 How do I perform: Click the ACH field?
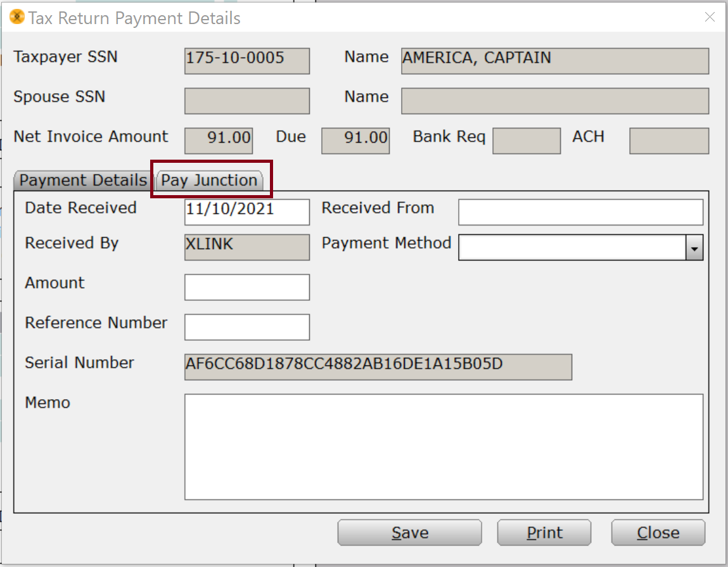click(669, 141)
